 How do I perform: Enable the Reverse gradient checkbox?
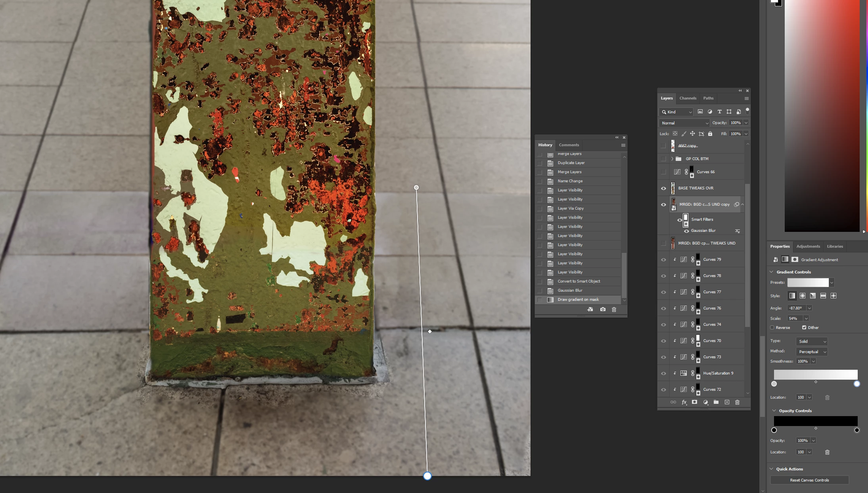tap(772, 328)
